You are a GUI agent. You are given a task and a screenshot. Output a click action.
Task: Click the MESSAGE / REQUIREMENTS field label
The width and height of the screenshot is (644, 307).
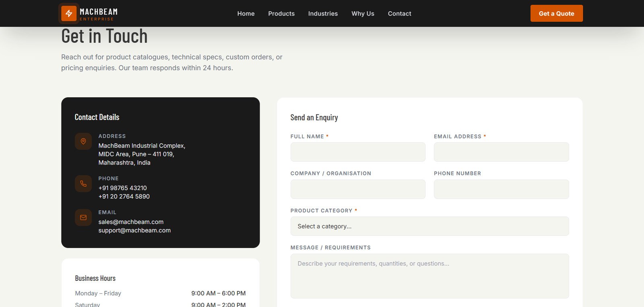pos(330,247)
